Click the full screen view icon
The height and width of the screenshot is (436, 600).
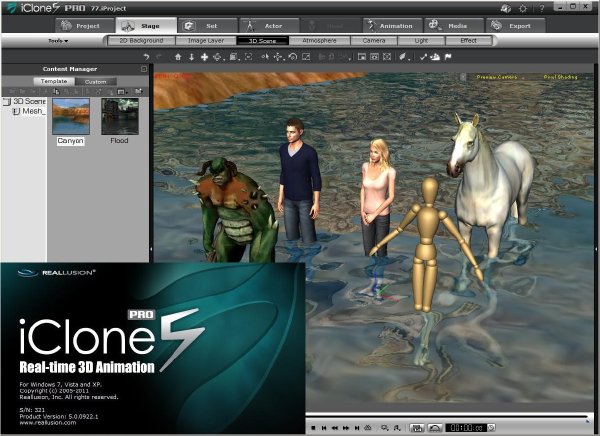[x=387, y=57]
